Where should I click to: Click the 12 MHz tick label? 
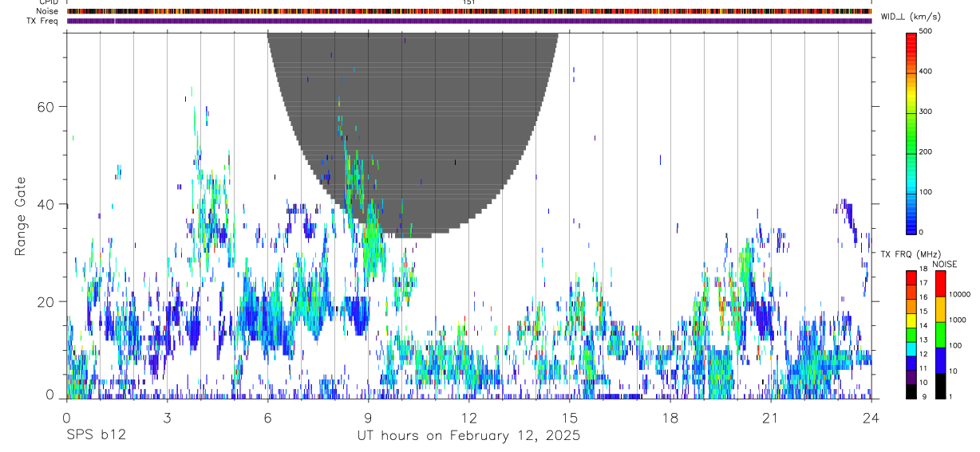pyautogui.click(x=923, y=354)
